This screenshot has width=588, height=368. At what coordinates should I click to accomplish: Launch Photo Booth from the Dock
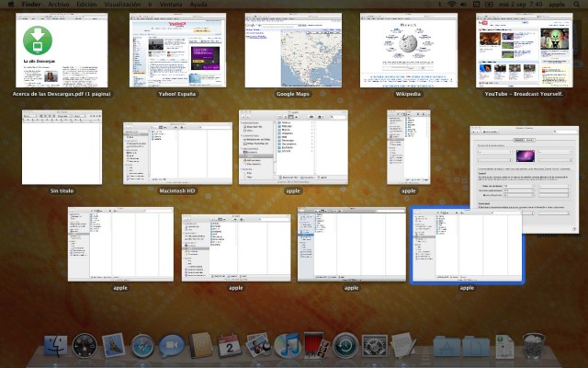316,345
